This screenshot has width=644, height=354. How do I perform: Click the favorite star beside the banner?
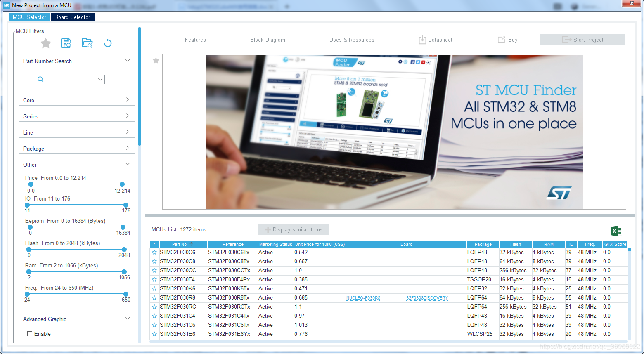click(x=156, y=61)
